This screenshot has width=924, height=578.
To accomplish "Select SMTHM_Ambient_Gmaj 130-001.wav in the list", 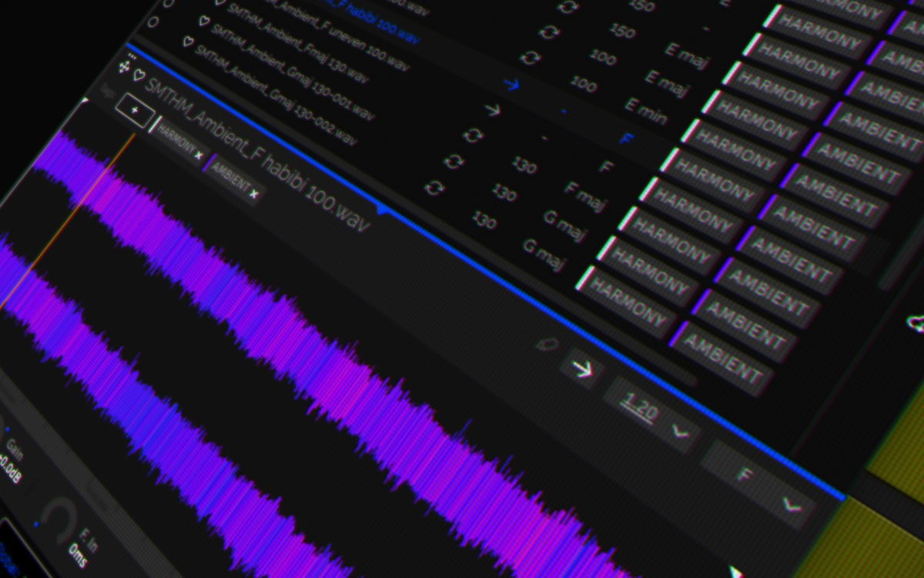I will 292,72.
